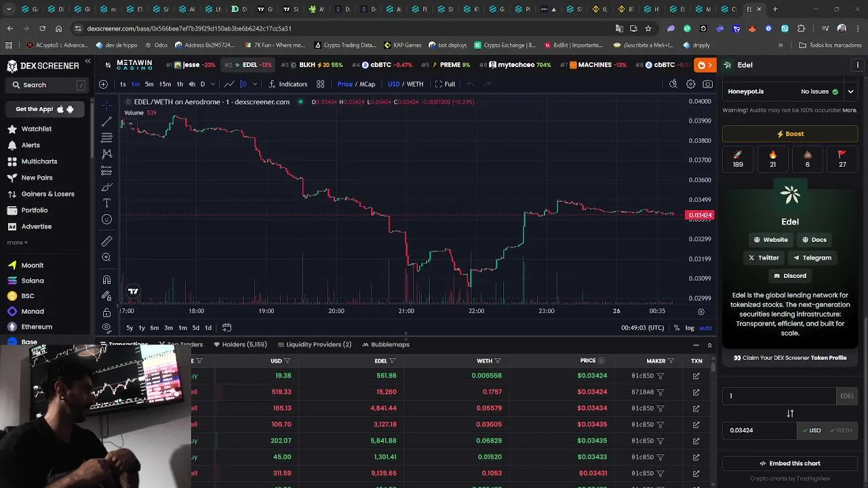Select the brush drawing tool

coord(106,187)
